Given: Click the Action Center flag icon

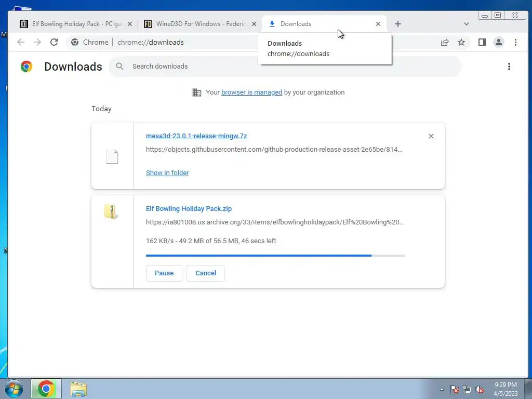Looking at the screenshot, I should pyautogui.click(x=454, y=389).
